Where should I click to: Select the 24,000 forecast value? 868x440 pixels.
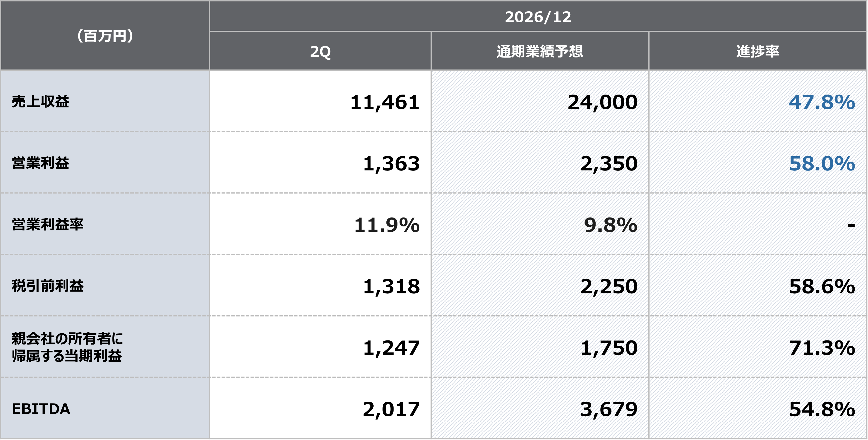(x=602, y=102)
